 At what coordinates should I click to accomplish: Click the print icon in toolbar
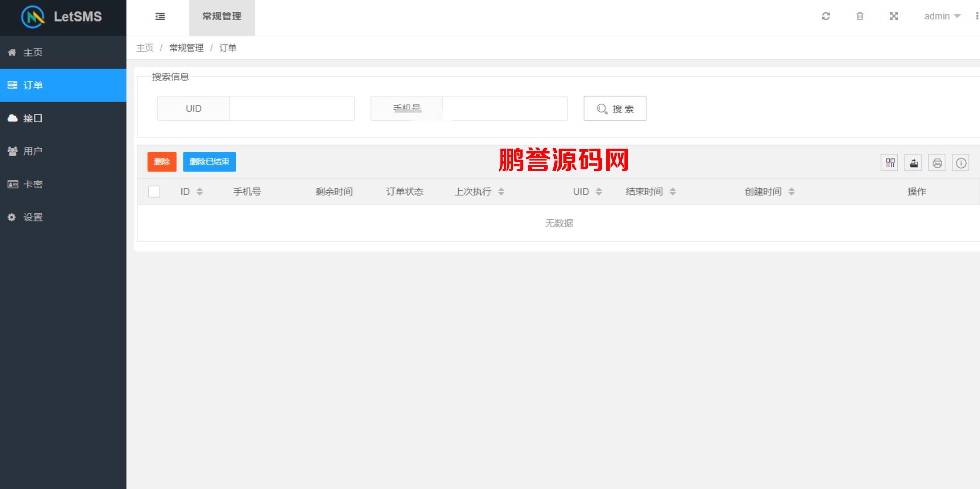click(x=936, y=162)
